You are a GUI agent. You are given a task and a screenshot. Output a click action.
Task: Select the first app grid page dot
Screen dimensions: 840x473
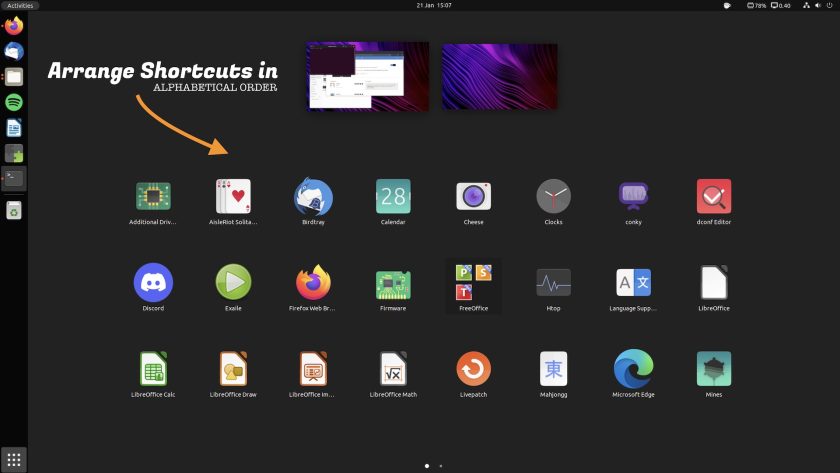click(427, 466)
